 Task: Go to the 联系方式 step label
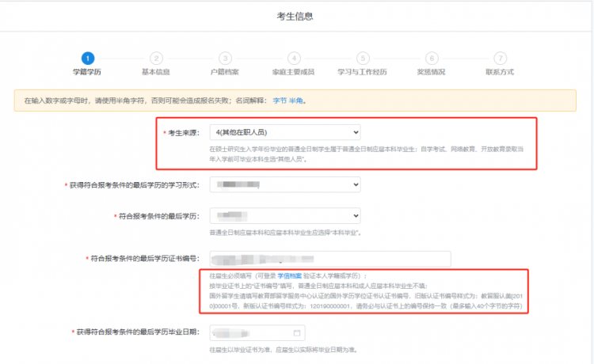[500, 72]
